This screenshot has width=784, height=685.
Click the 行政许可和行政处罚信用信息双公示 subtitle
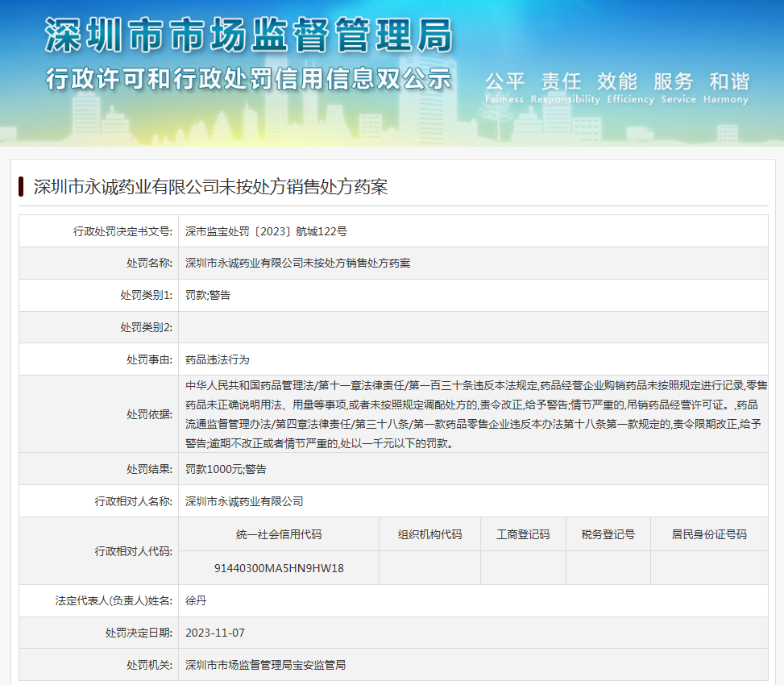[x=248, y=79]
